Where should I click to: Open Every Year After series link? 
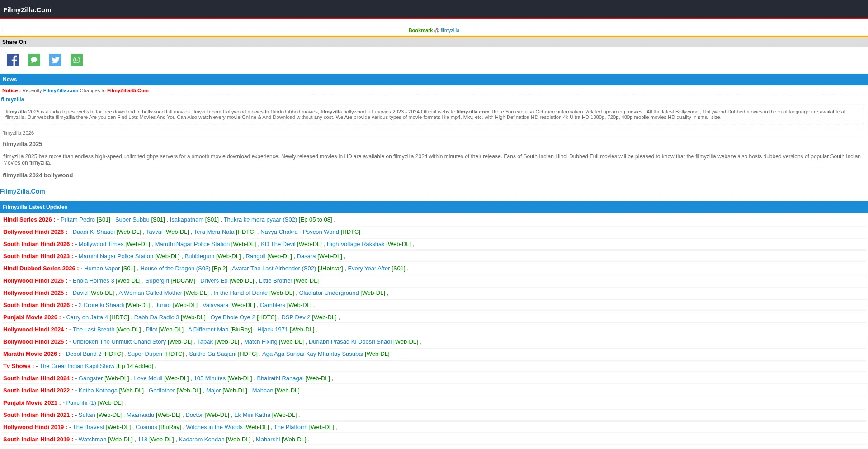click(x=369, y=269)
